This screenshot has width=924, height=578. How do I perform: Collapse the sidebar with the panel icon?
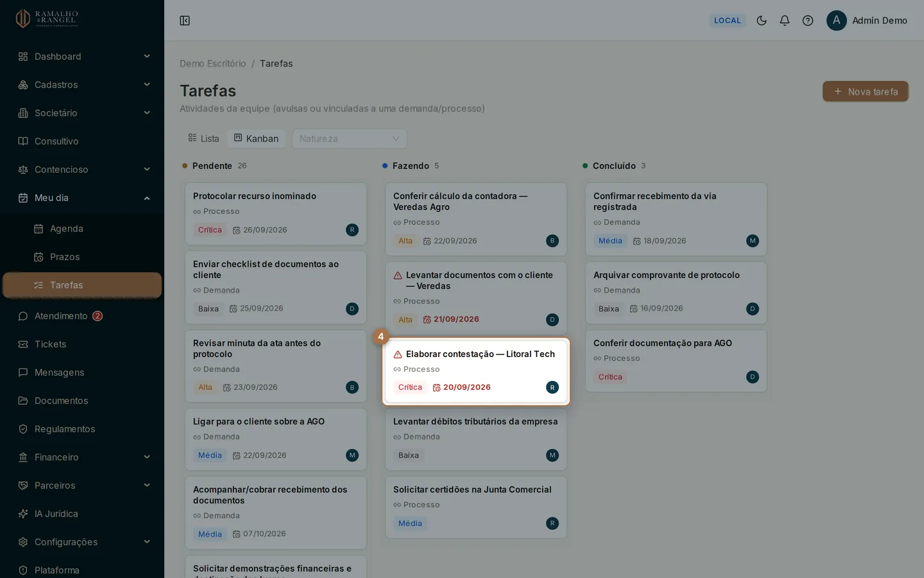click(x=185, y=21)
